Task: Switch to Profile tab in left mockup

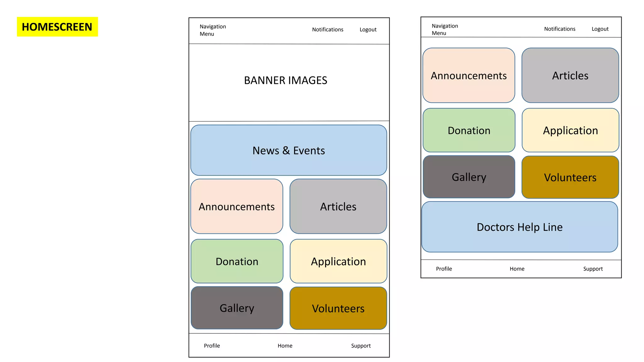Action: click(x=212, y=346)
